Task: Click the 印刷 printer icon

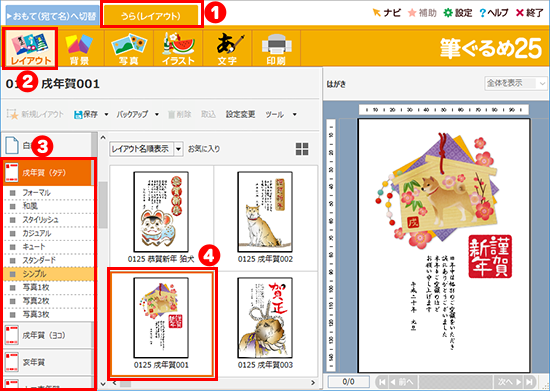Action: click(276, 48)
